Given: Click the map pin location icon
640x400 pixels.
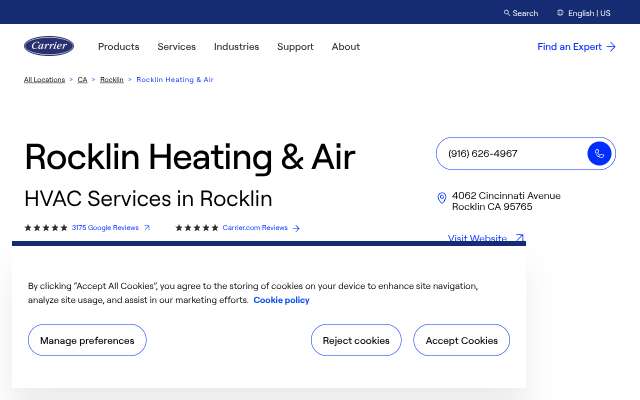Looking at the screenshot, I should click(442, 198).
